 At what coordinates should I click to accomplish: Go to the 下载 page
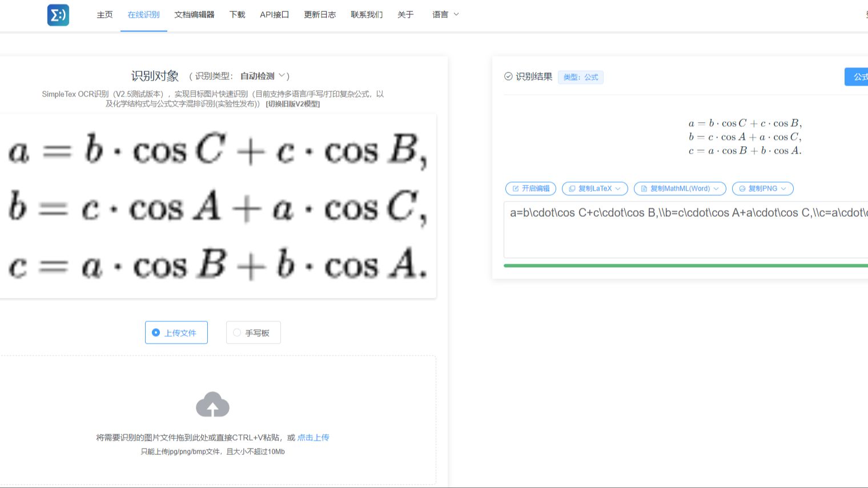tap(237, 15)
